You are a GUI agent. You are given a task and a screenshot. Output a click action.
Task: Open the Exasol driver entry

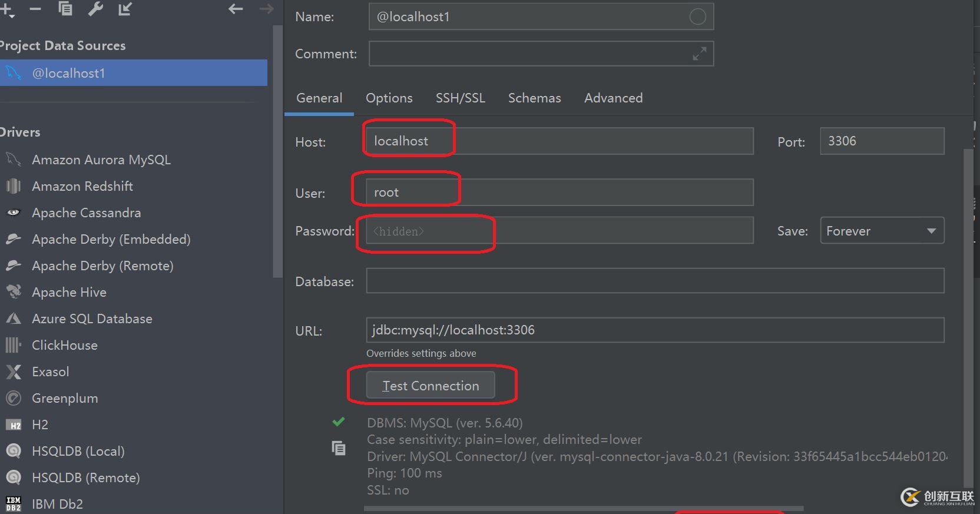[x=50, y=372]
